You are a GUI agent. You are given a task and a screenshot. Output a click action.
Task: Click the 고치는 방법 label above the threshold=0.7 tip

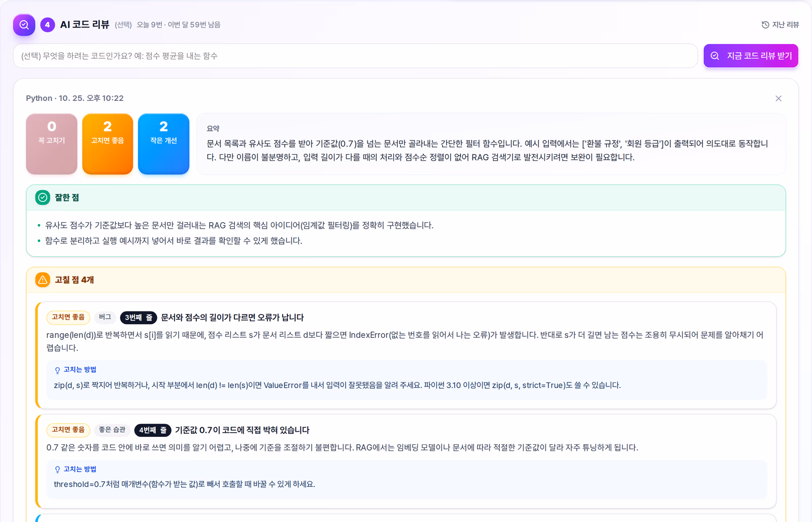[80, 469]
